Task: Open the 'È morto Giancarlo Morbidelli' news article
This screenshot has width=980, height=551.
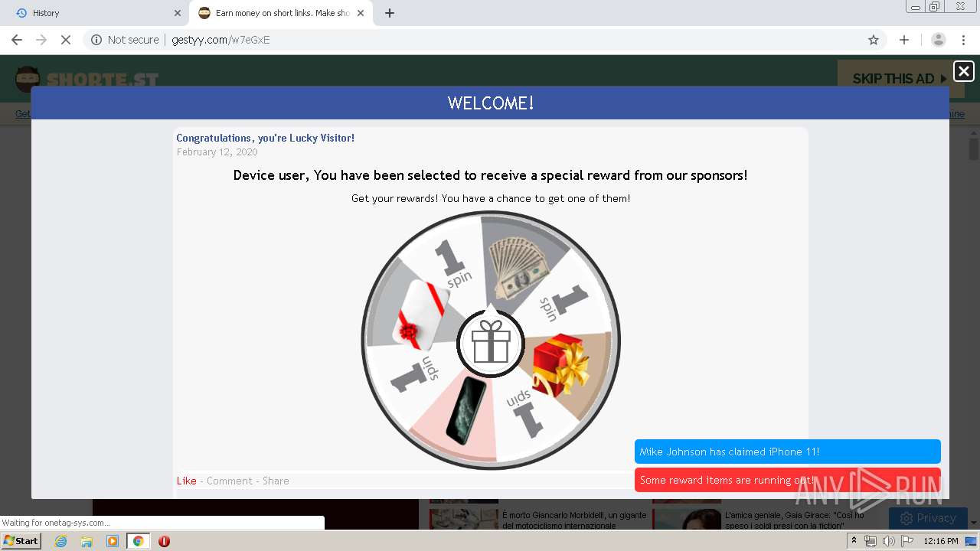Action: click(574, 520)
